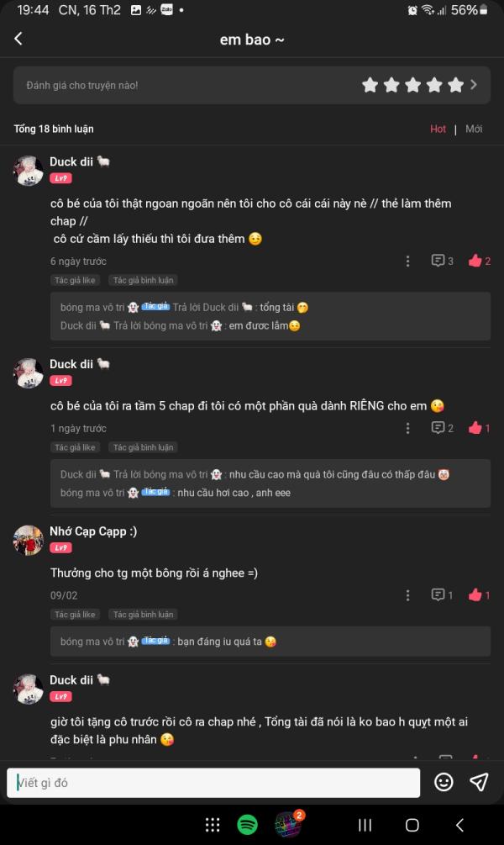
Task: Open three-dot menu on first Duck dii comment
Action: click(x=407, y=261)
